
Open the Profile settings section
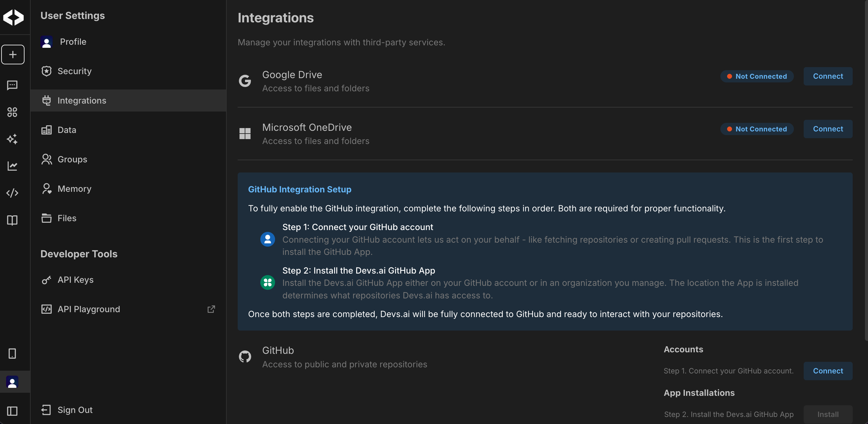(x=73, y=42)
